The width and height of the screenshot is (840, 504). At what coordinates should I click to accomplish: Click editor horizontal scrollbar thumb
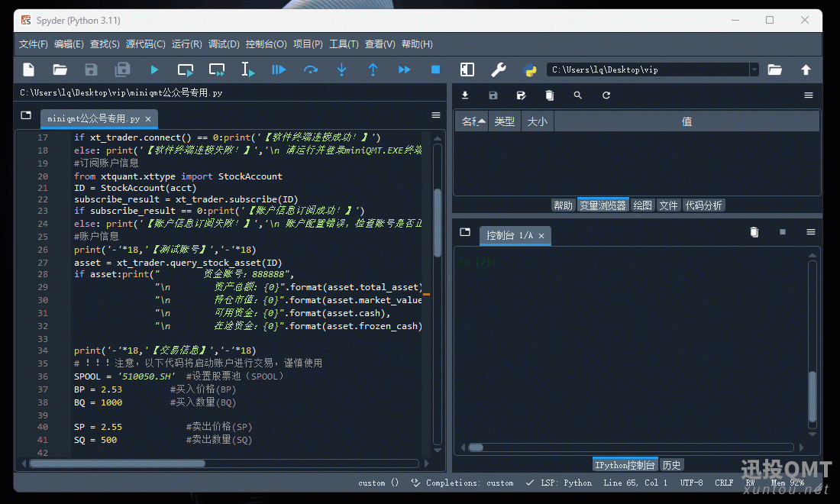[x=118, y=464]
